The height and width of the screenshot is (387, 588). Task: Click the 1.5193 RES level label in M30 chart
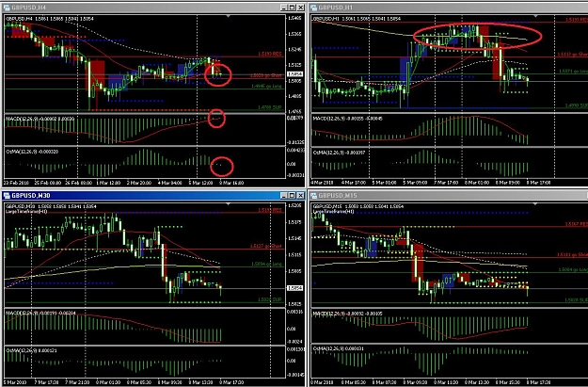click(270, 210)
